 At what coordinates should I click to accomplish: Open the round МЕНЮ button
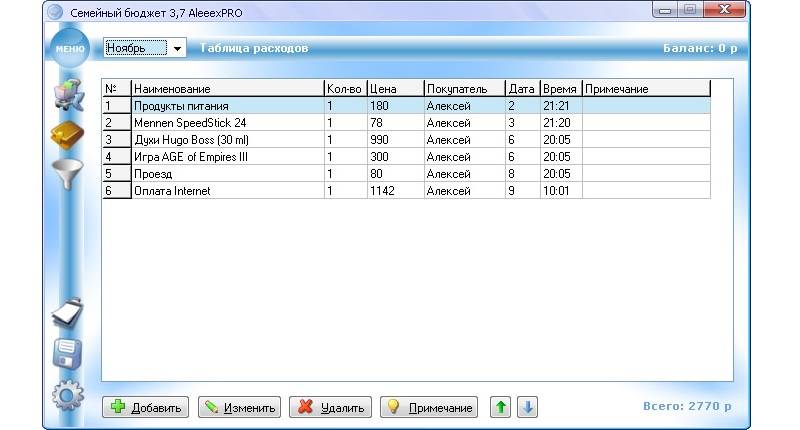point(69,48)
